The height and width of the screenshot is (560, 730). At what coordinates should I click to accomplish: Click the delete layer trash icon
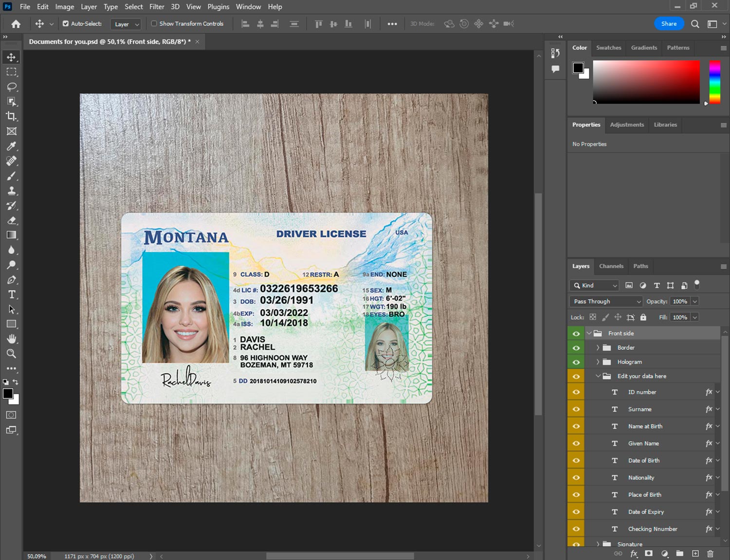[710, 554]
